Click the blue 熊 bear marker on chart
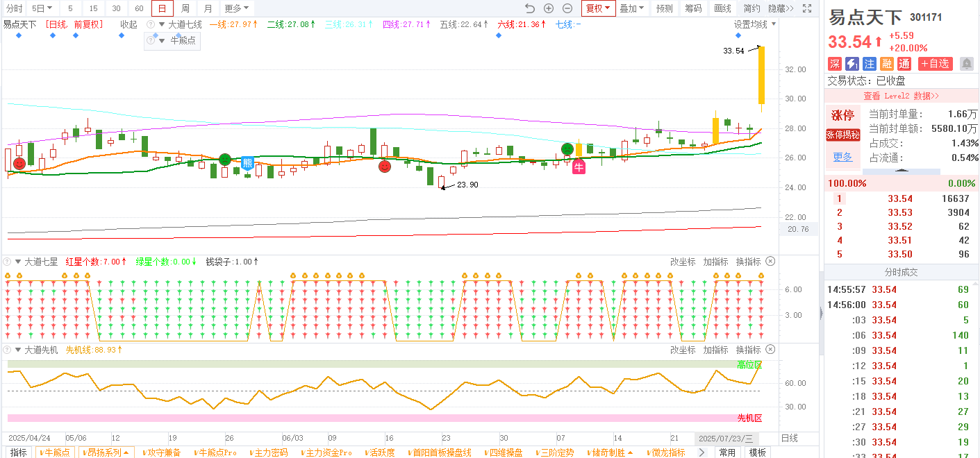Screen dimensions: 980x458 click(x=247, y=164)
